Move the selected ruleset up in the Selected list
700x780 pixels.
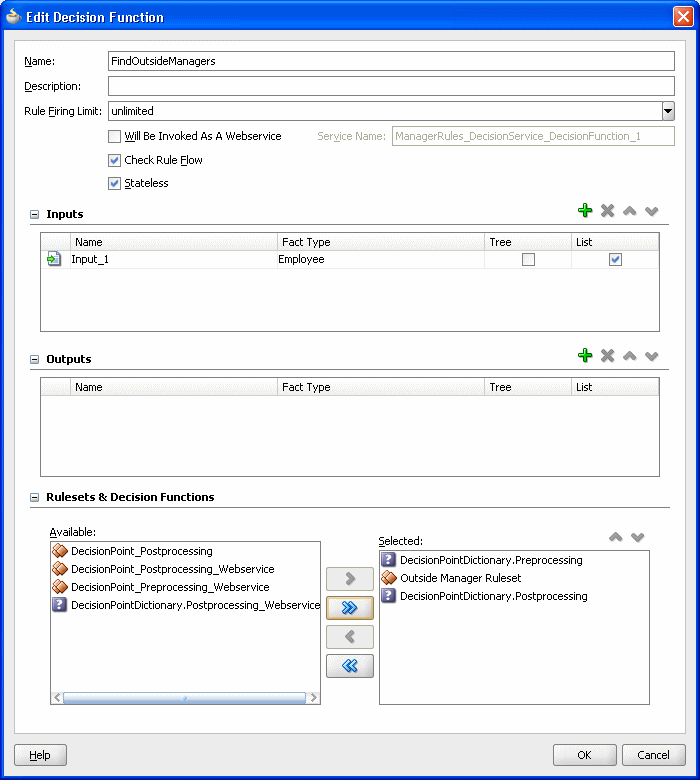[x=616, y=537]
